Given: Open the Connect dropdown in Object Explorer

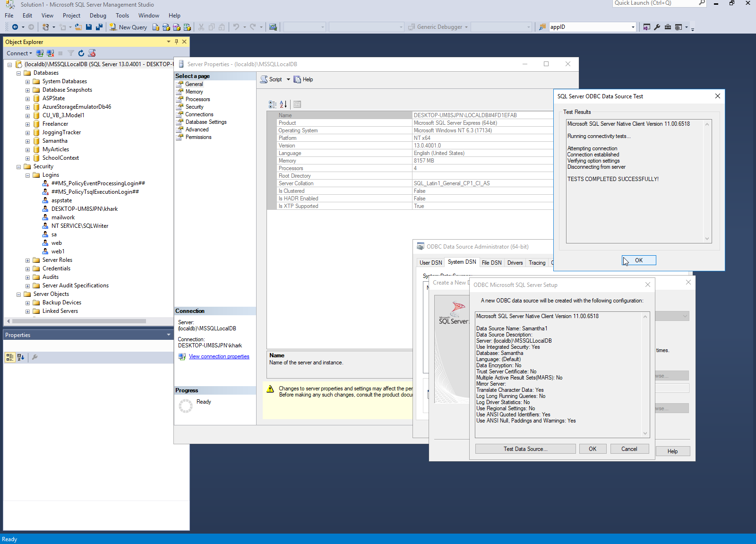Looking at the screenshot, I should (x=19, y=53).
